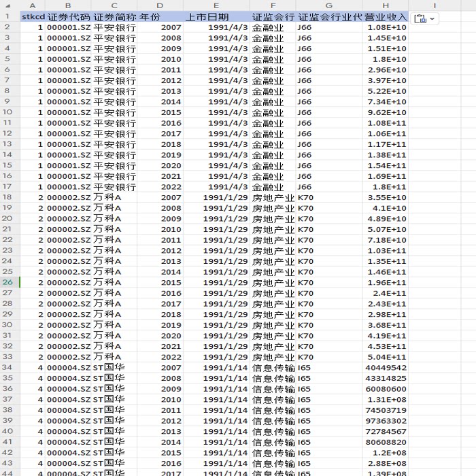Select 平安银行 cell in 2007 row
Screen dimensions: 476x476
[114, 27]
